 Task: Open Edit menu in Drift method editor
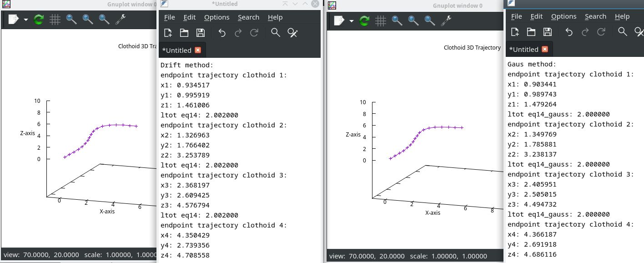[190, 17]
